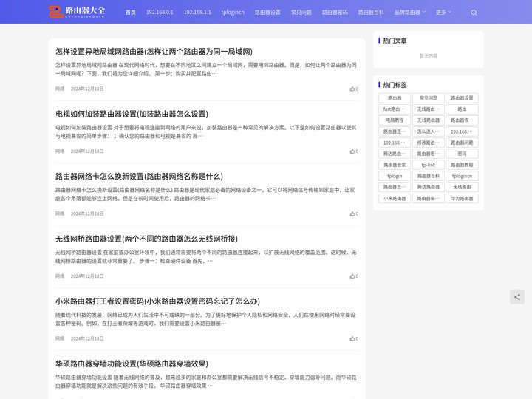Expand the 更多 dropdown in navigation
532x399 pixels.
click(x=443, y=13)
